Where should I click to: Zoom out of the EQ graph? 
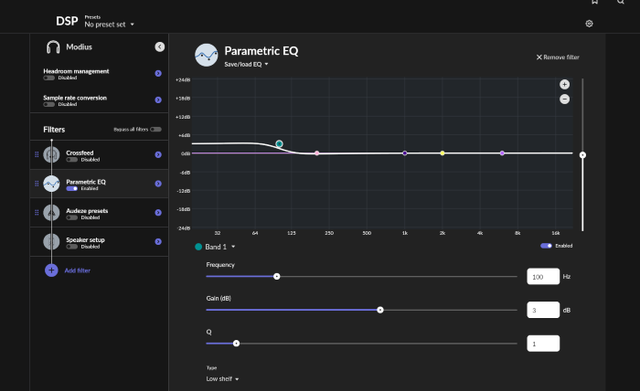(x=564, y=99)
